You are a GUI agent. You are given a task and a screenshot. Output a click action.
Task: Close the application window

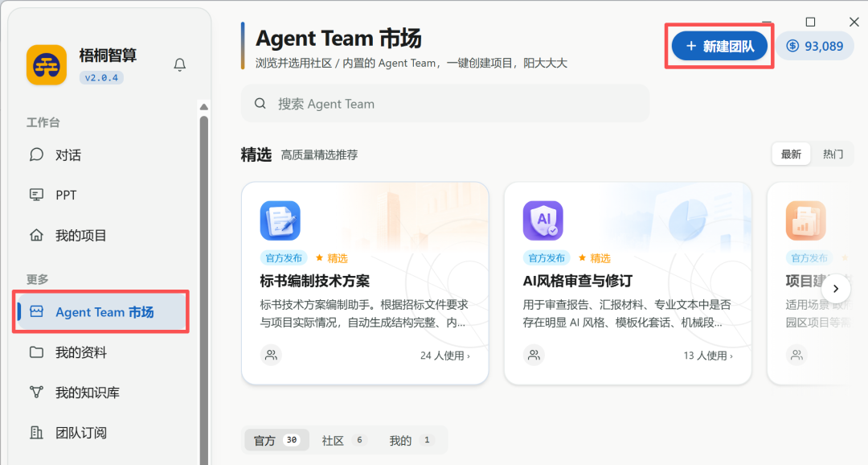854,23
